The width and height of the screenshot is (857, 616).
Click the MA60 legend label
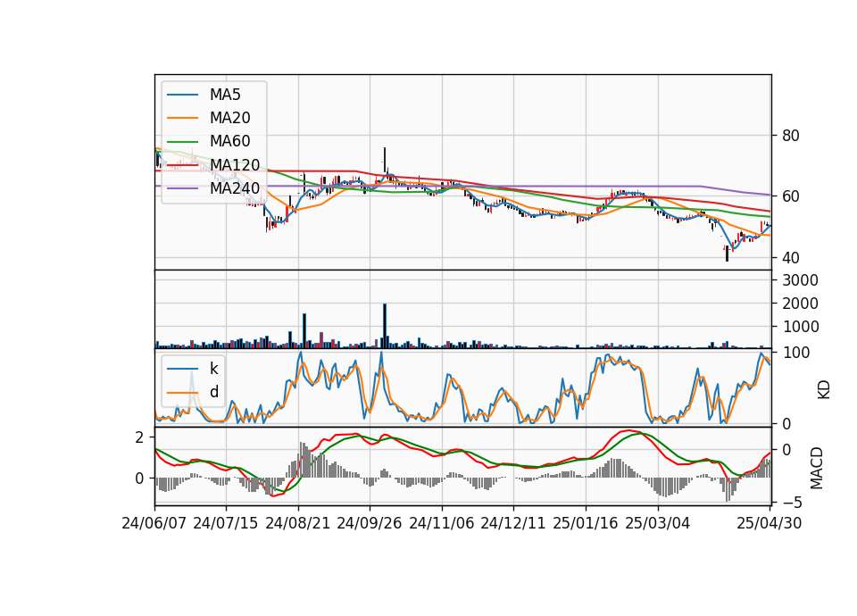click(230, 142)
